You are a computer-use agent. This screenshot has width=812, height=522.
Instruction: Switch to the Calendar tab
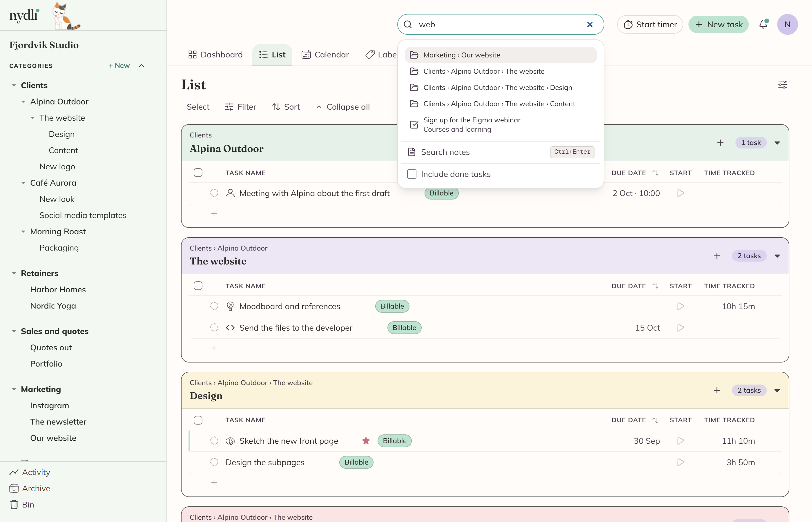click(x=325, y=55)
